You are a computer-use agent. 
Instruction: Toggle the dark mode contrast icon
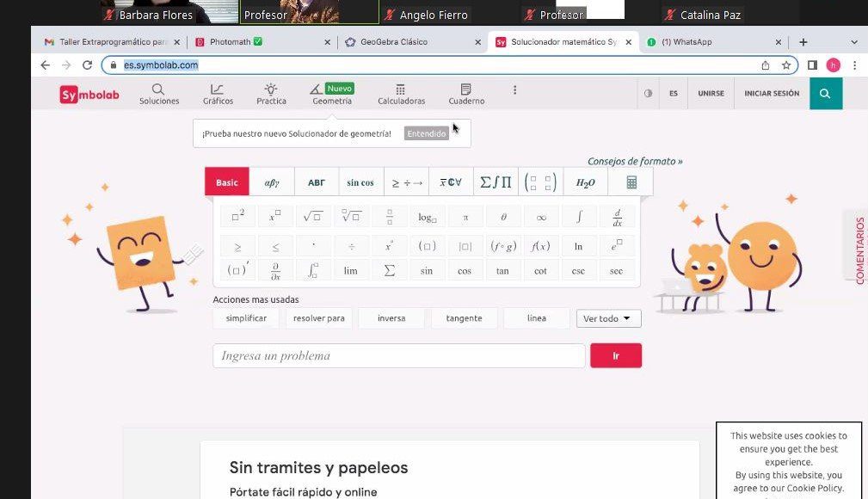tap(648, 94)
